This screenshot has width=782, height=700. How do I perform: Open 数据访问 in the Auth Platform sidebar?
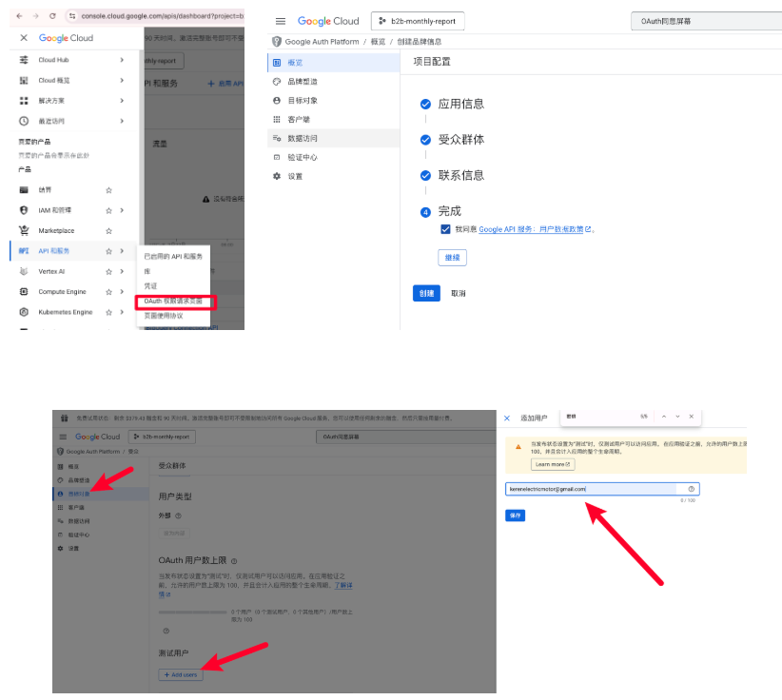click(334, 138)
